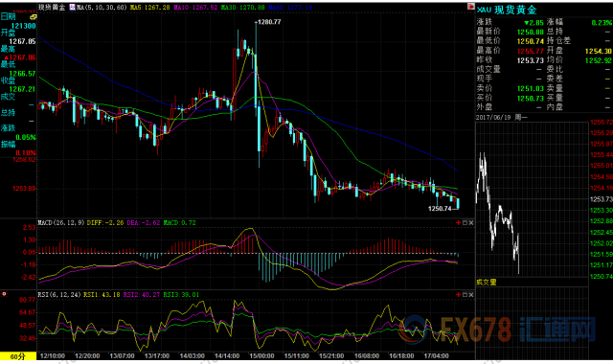This screenshot has width=613, height=364.
Task: Maximize the MACD indicator panel
Action: (465, 222)
